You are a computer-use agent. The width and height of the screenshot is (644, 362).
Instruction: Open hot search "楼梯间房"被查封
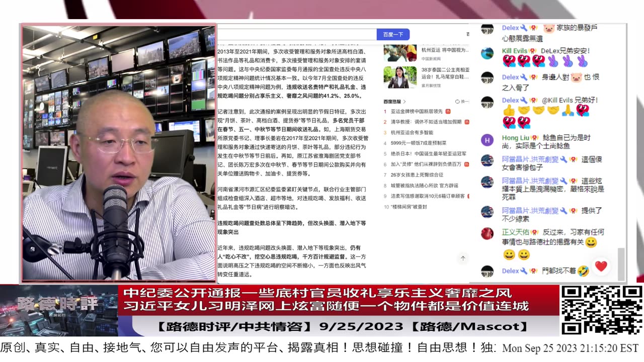(x=409, y=207)
